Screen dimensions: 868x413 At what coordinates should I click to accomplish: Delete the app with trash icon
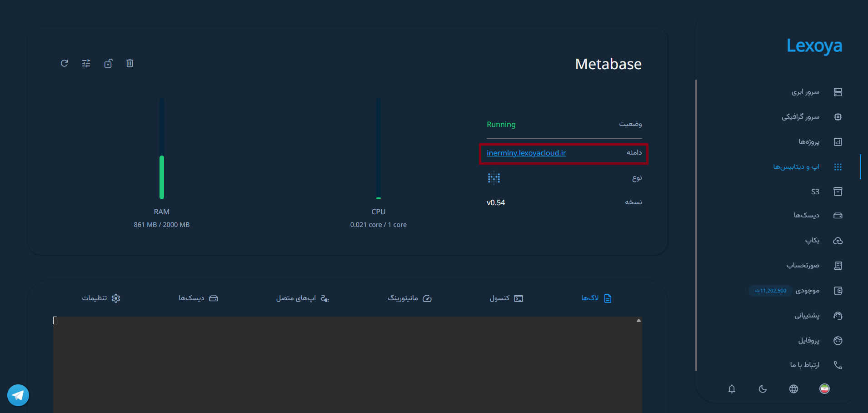point(130,63)
